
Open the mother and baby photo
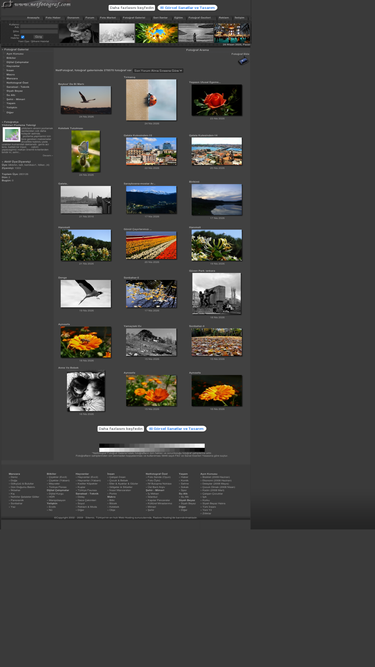(86, 391)
